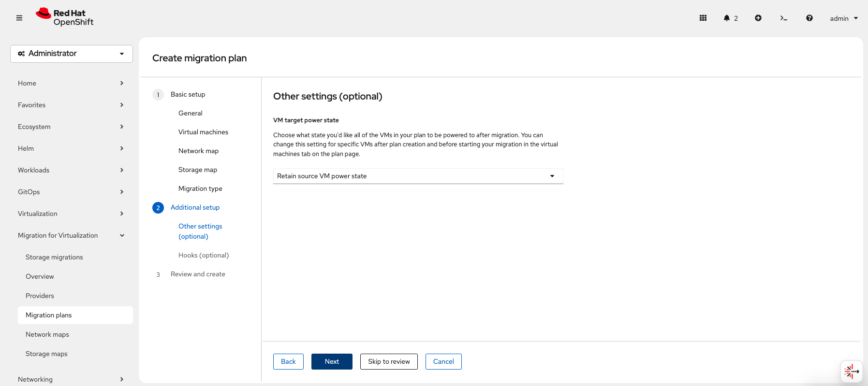Click Skip to review button
This screenshot has height=386, width=868.
(x=389, y=361)
